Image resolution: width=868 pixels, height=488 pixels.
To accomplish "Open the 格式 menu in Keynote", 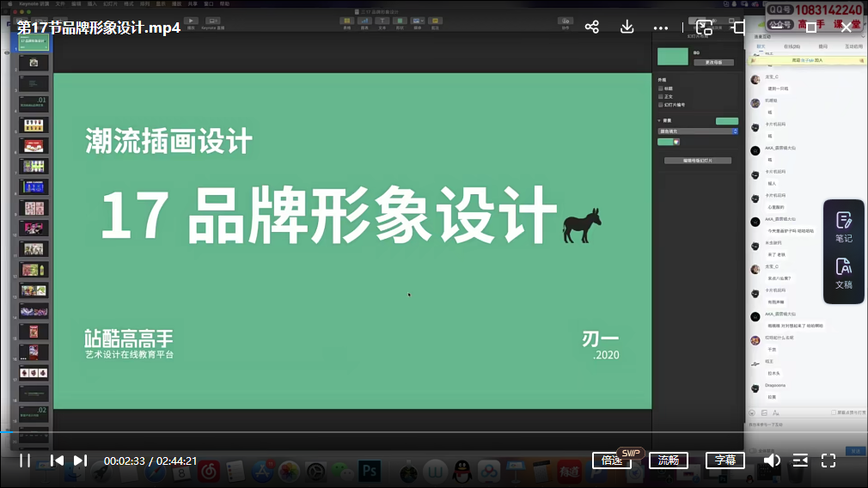I will coord(128,4).
